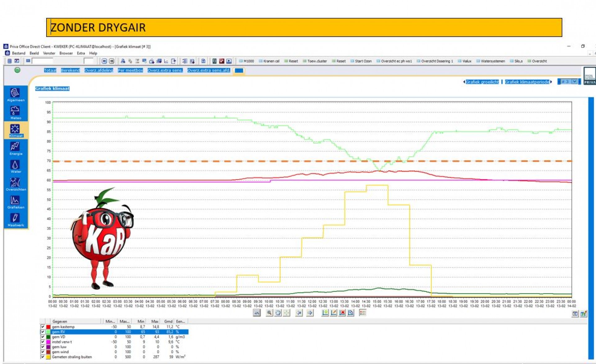Viewport: 596px width, 364px height.
Task: Click the print toolbar icon
Action: [123, 61]
